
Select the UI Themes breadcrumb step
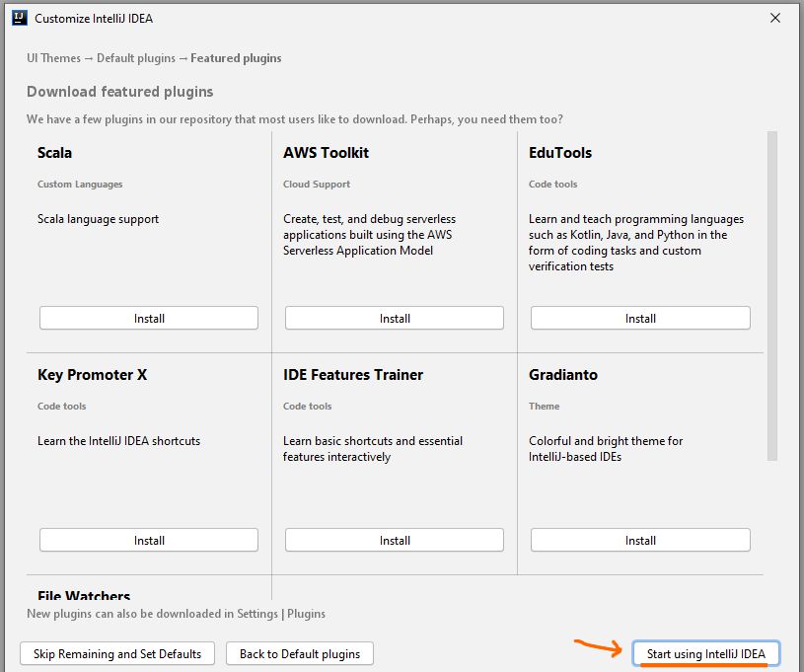(x=54, y=58)
